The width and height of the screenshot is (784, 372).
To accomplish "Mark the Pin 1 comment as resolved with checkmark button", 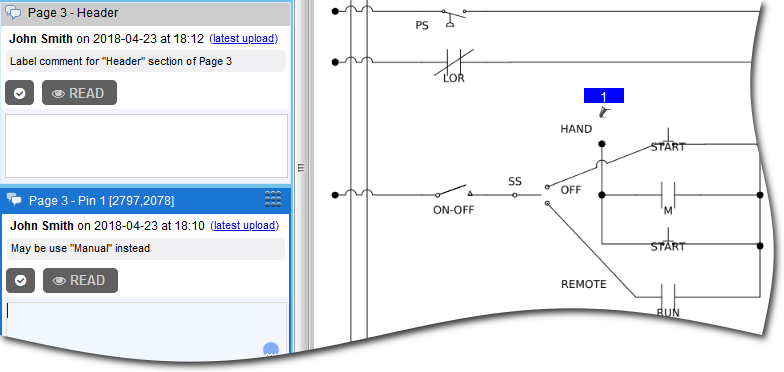I will pos(20,280).
